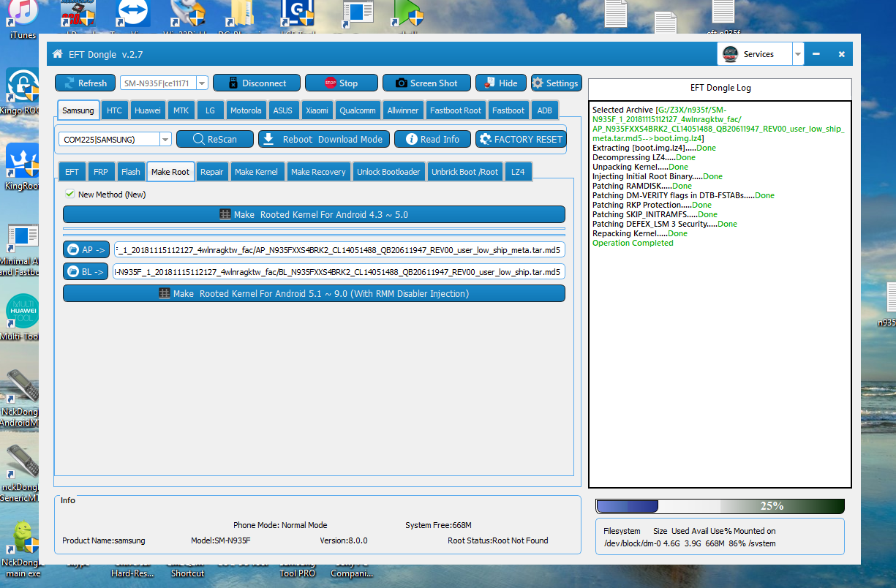The width and height of the screenshot is (896, 588).
Task: Click Make Rooted Kernel For Android 5.1 ~ 9.0
Action: (314, 293)
